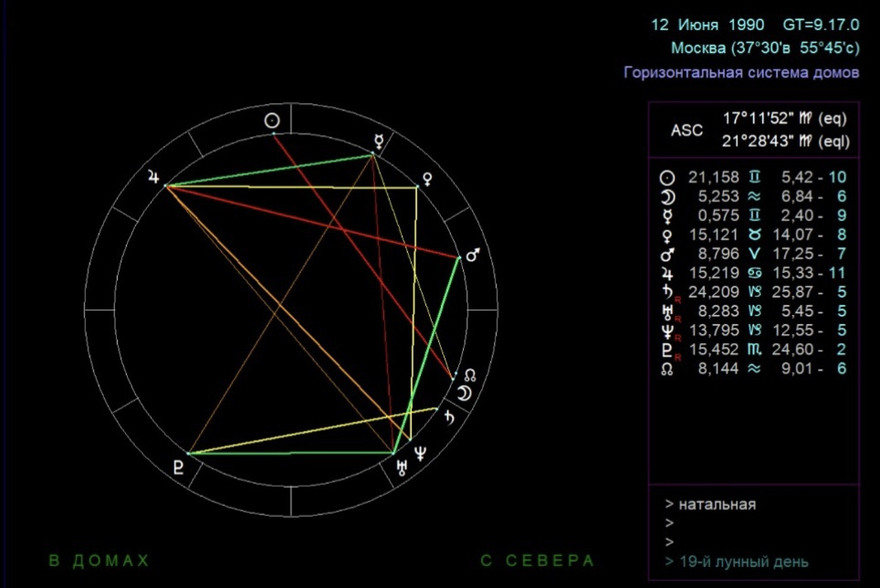Image resolution: width=880 pixels, height=588 pixels.
Task: Select the Uranus glyph on the chart wheel
Action: click(x=400, y=469)
